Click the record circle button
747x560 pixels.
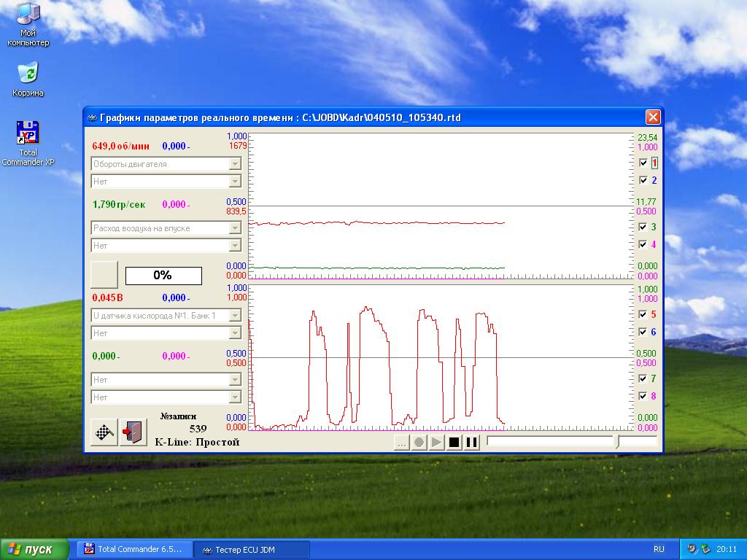[x=419, y=442]
